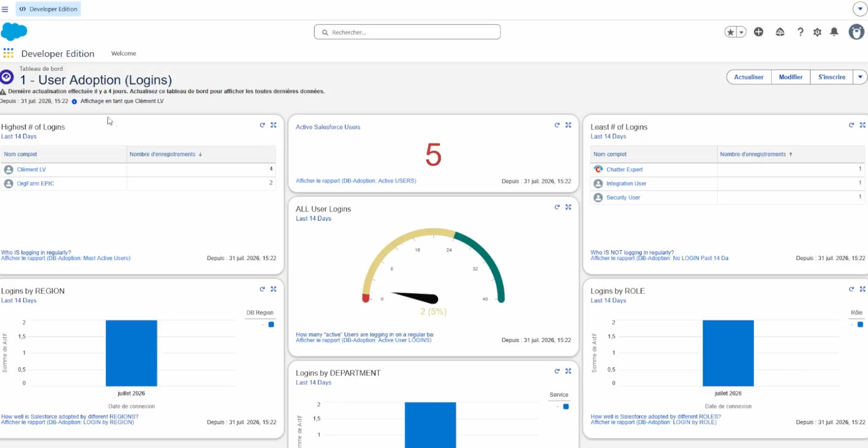The height and width of the screenshot is (448, 868).
Task: Click the blue bar in Logins by REGION chart
Action: pos(131,353)
